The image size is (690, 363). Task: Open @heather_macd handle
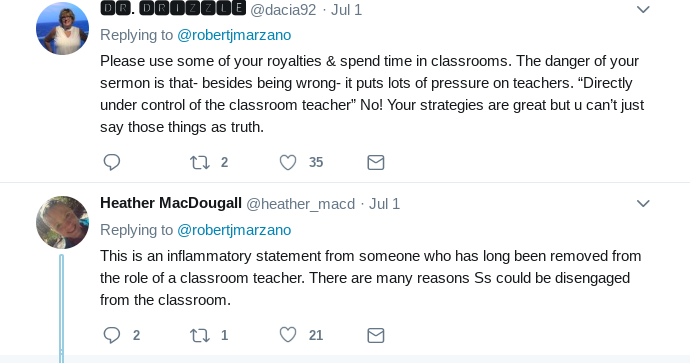301,204
